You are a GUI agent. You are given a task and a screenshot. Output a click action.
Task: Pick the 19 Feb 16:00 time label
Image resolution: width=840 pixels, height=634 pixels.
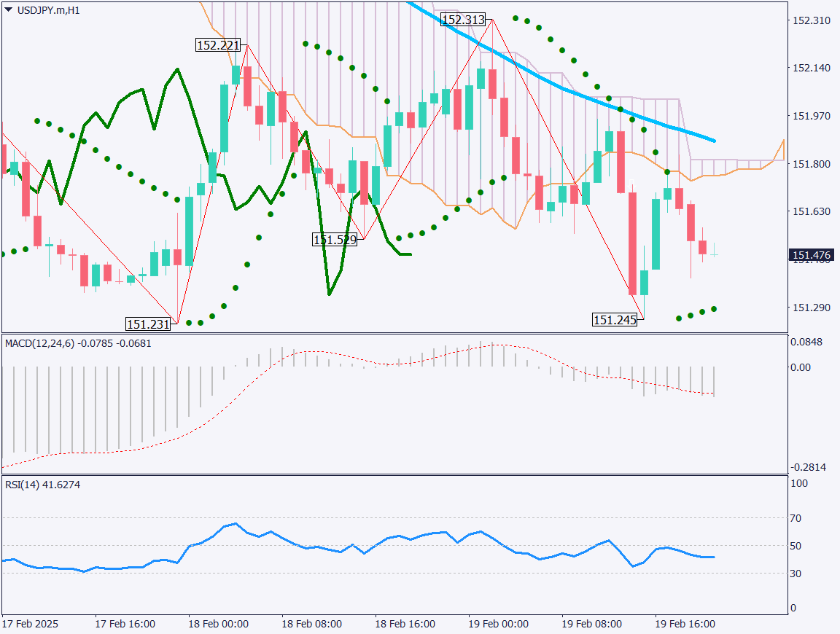click(x=685, y=624)
